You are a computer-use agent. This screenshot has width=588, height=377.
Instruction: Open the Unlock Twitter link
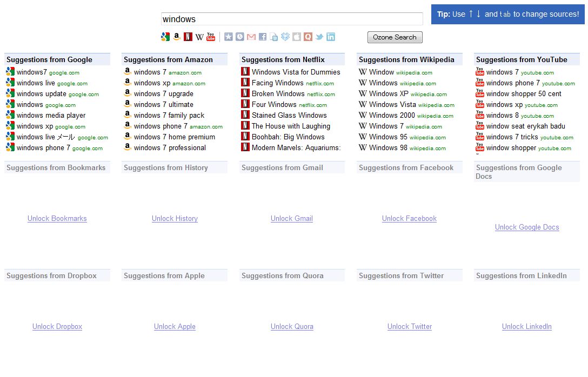pos(410,326)
